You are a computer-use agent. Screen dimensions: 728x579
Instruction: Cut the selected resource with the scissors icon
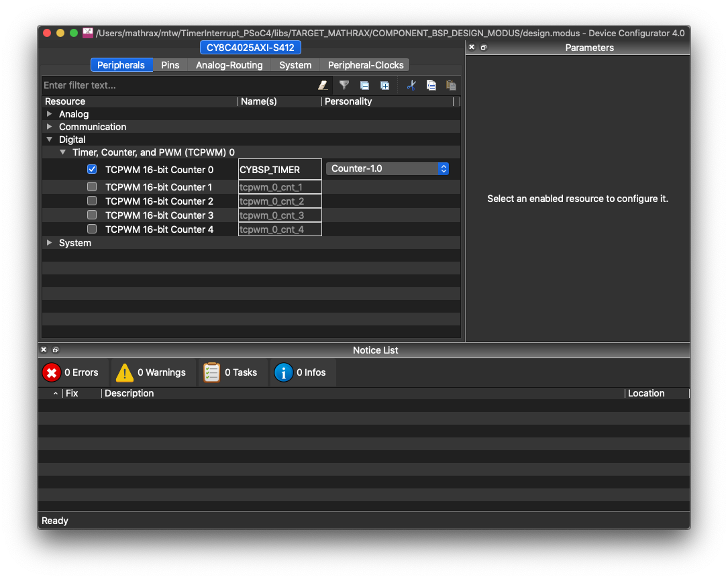(x=411, y=85)
